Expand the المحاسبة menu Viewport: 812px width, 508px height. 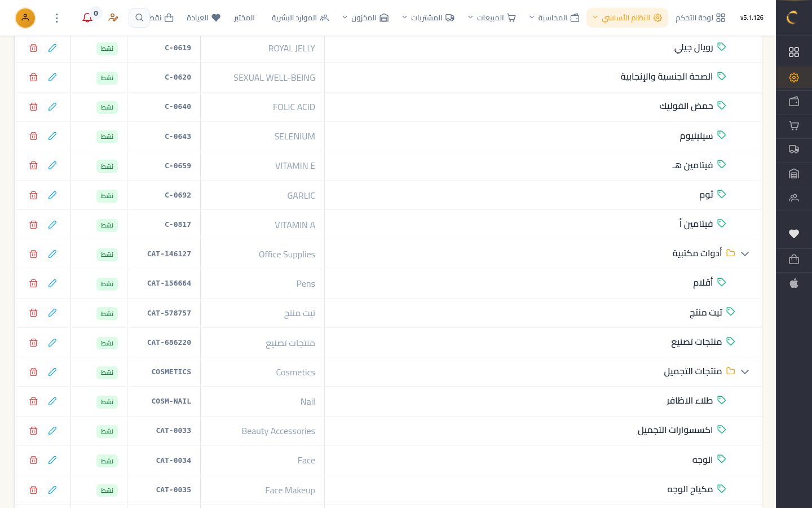[x=554, y=17]
